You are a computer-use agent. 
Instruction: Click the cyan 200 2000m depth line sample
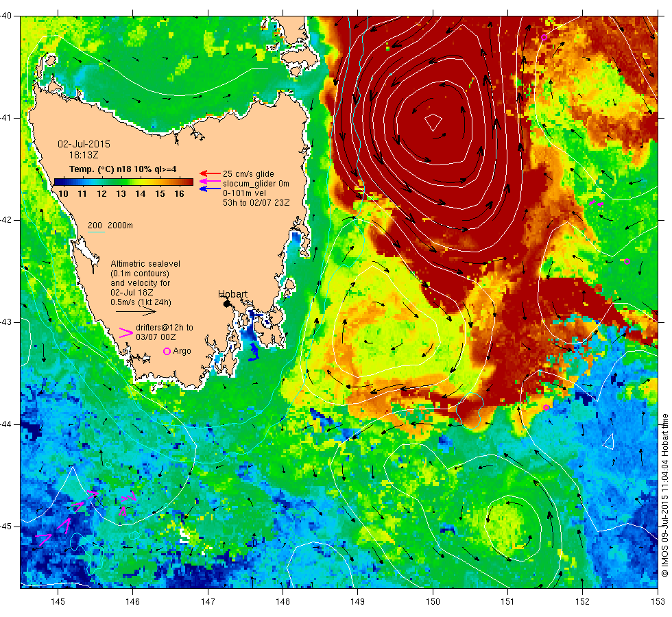click(x=97, y=232)
